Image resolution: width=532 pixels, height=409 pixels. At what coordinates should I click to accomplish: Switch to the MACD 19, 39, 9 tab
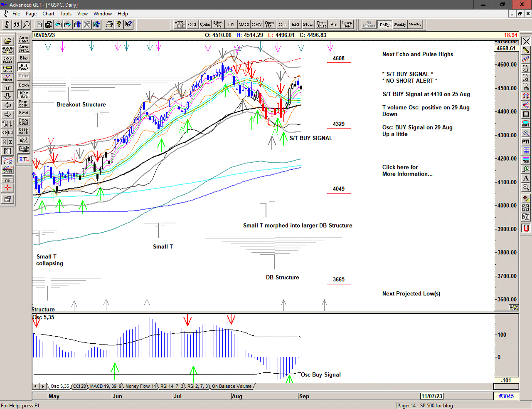106,387
